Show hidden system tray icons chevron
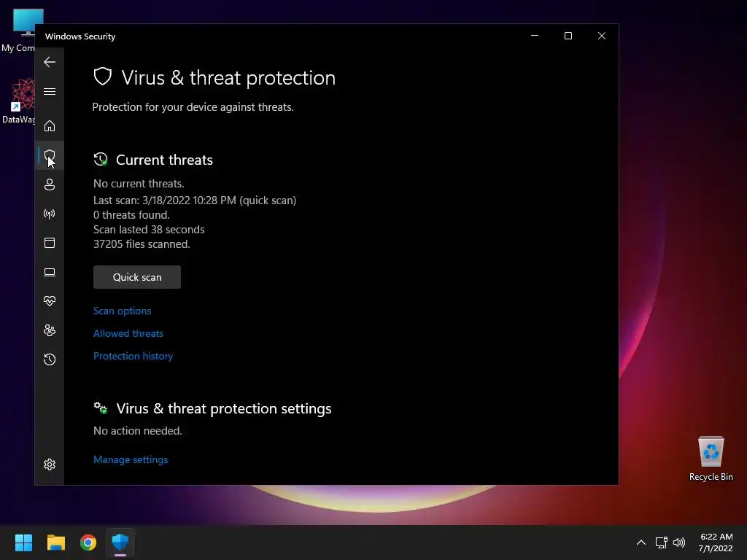The height and width of the screenshot is (560, 747). pos(641,542)
